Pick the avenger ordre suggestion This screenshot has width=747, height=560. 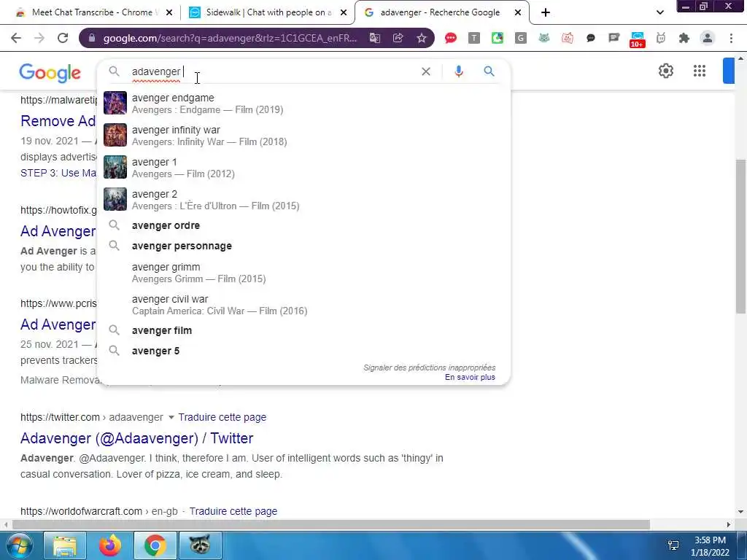tap(303, 225)
